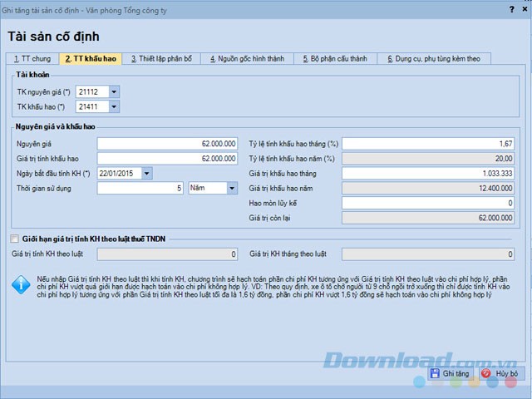Select the 5. Bộ phận cấu thành tab
532x399 pixels.
[x=336, y=59]
